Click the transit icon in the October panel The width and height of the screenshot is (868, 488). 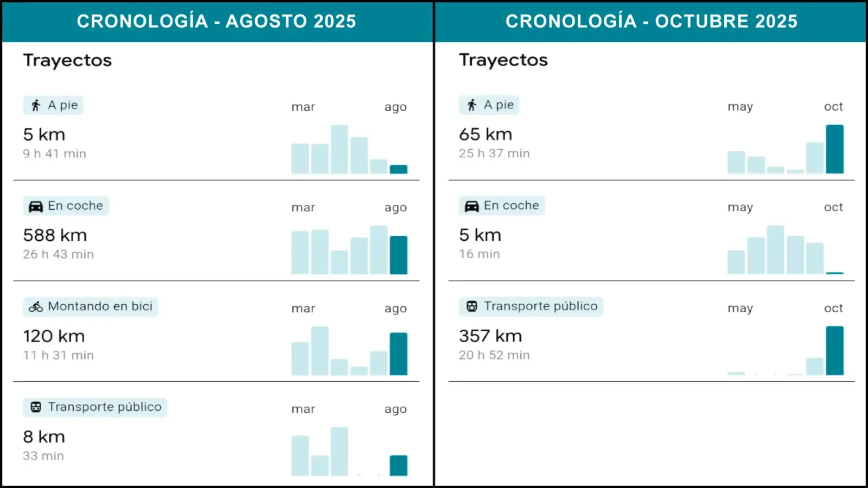(472, 306)
